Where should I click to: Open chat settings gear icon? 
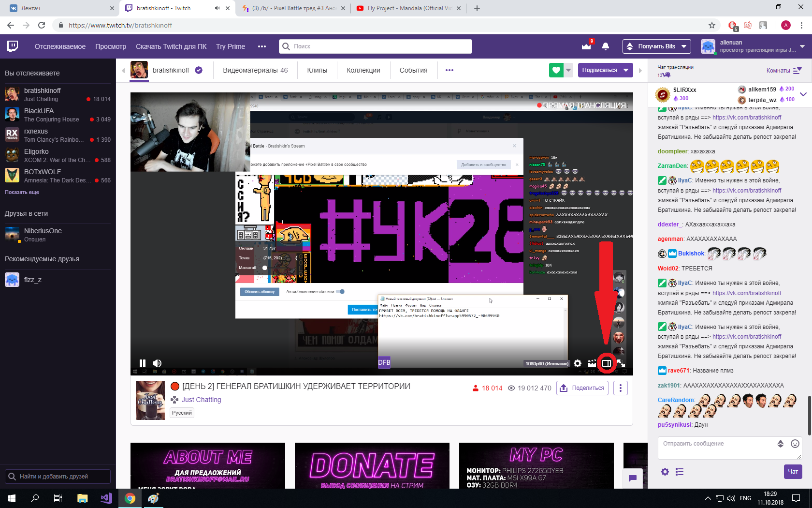click(665, 472)
